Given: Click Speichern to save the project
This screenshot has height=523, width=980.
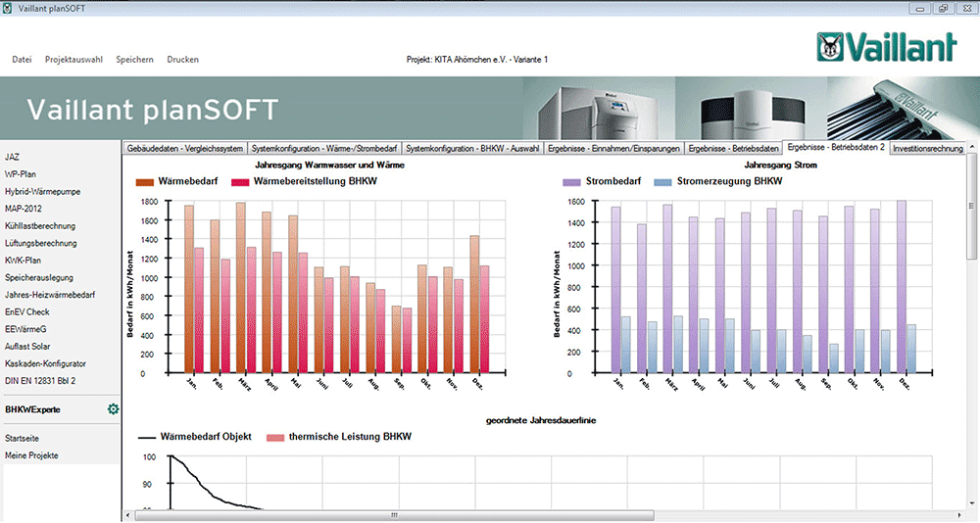Looking at the screenshot, I should 134,60.
